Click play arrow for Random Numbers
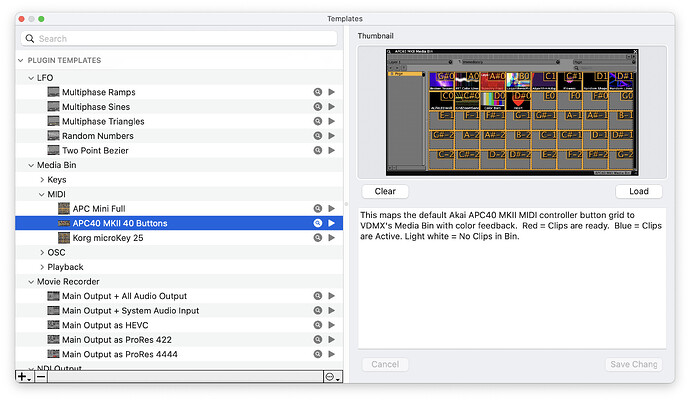Viewport: 690px width, 400px height. 331,136
